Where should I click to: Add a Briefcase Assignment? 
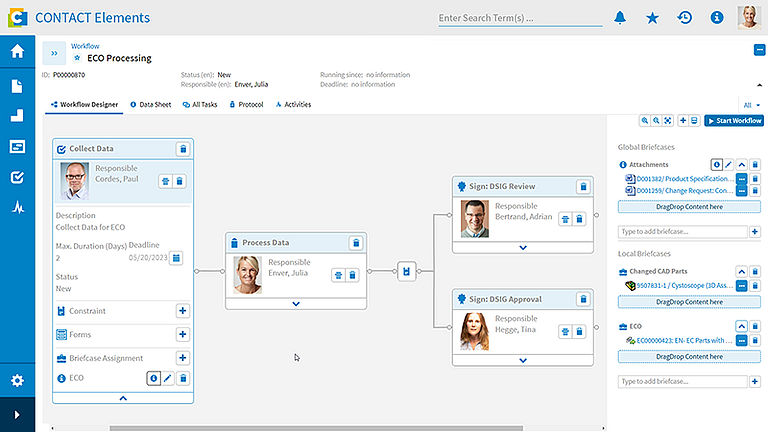pos(183,358)
